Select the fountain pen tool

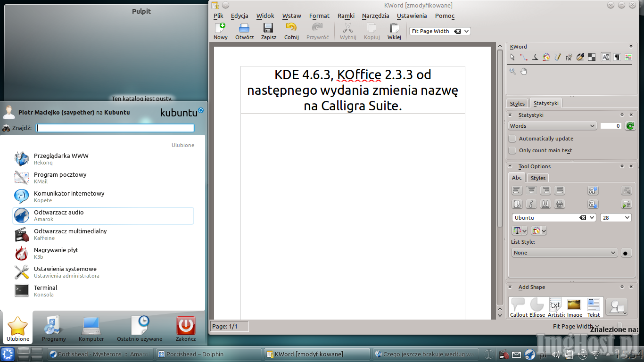click(x=580, y=57)
